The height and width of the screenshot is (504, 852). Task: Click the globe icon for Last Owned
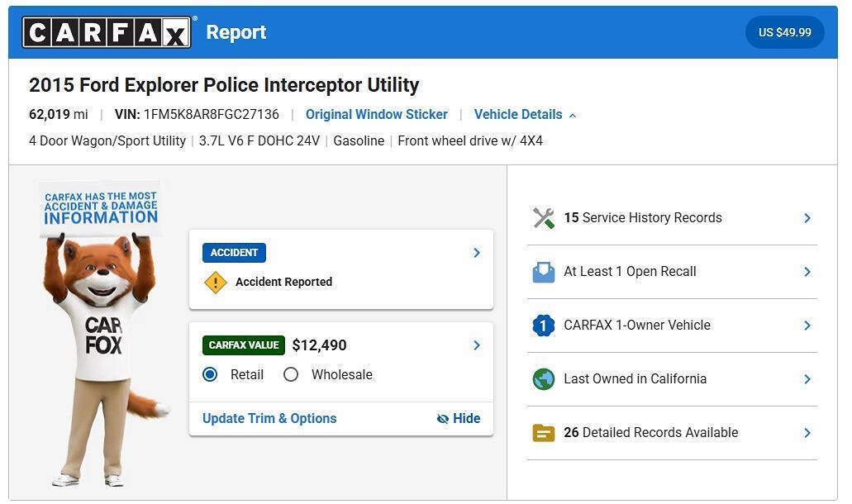tap(544, 379)
